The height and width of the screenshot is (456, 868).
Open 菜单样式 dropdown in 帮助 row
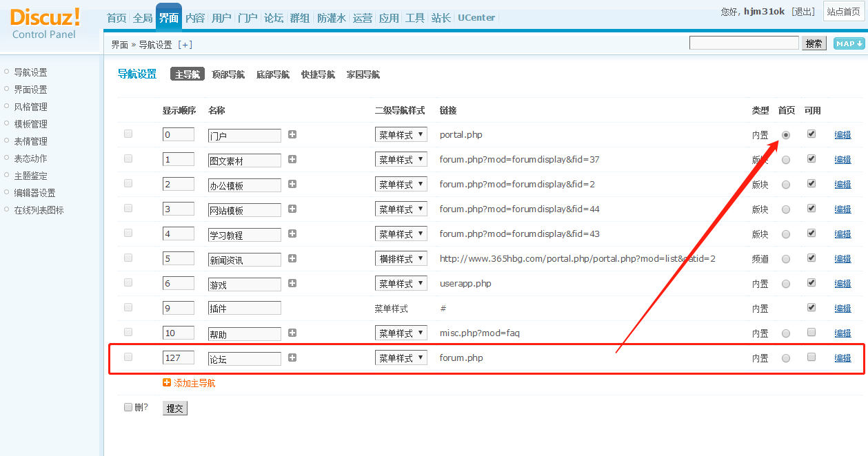point(401,333)
